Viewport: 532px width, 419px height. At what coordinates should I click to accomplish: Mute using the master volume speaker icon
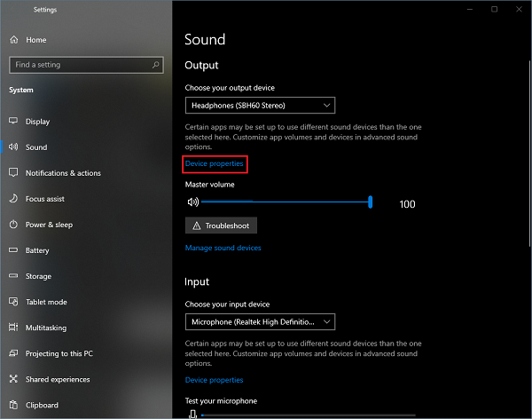tap(192, 202)
